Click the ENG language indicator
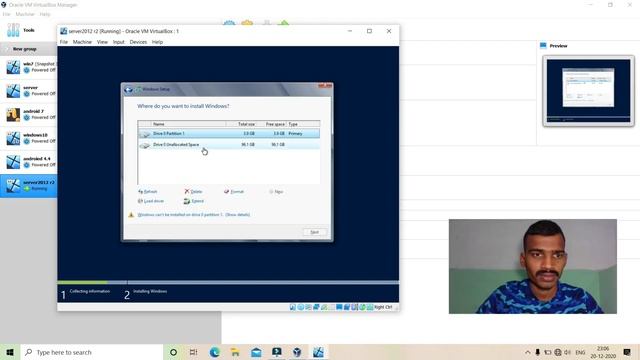This screenshot has height=360, width=640. coord(580,352)
